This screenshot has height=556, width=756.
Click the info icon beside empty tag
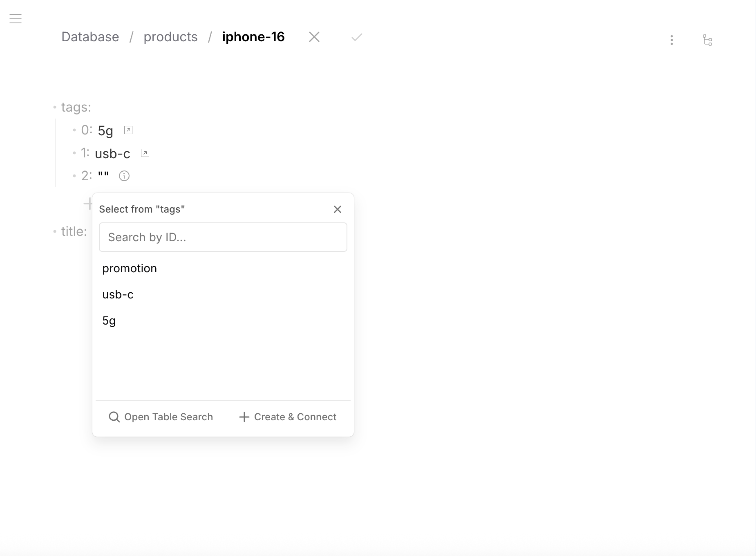(124, 176)
